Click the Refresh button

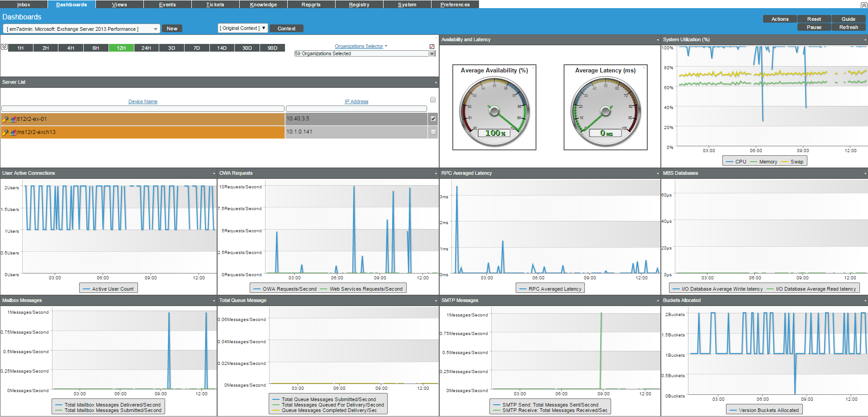pyautogui.click(x=849, y=27)
